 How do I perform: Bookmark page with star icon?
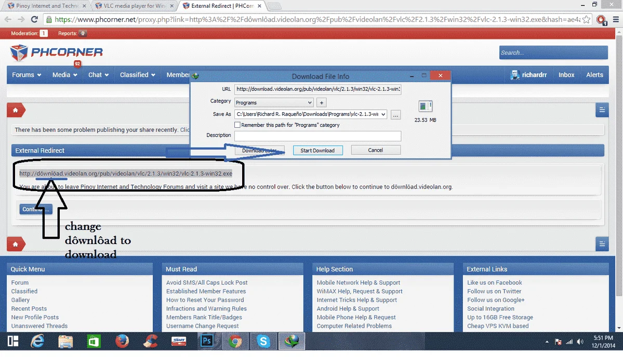pyautogui.click(x=587, y=19)
